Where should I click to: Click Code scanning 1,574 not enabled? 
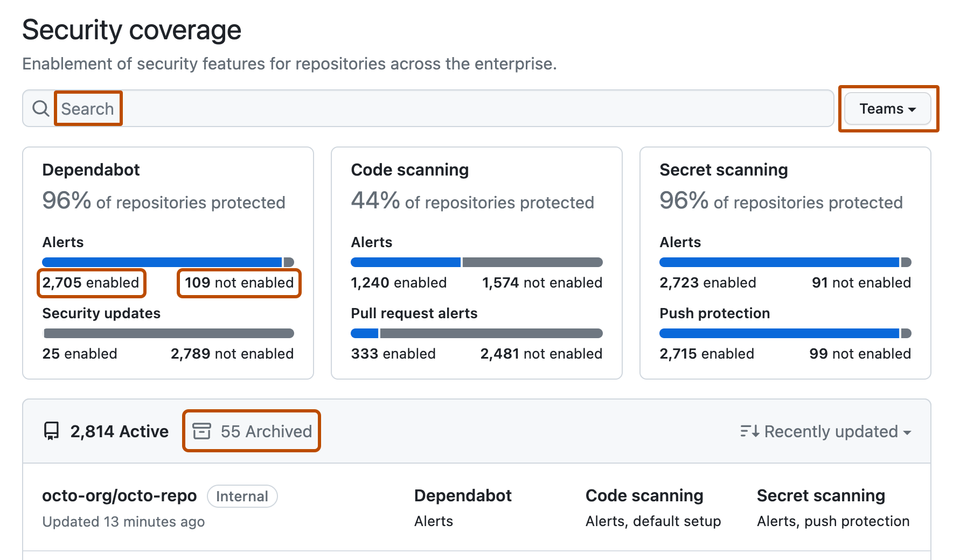542,283
